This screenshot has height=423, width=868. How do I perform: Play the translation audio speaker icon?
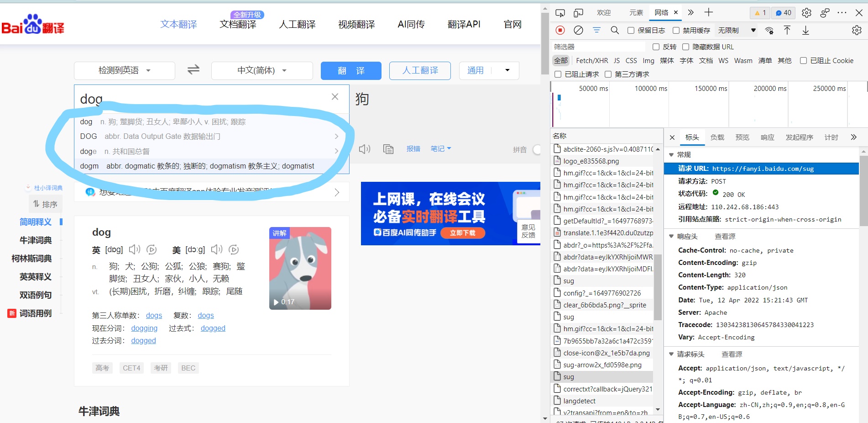[x=365, y=149]
